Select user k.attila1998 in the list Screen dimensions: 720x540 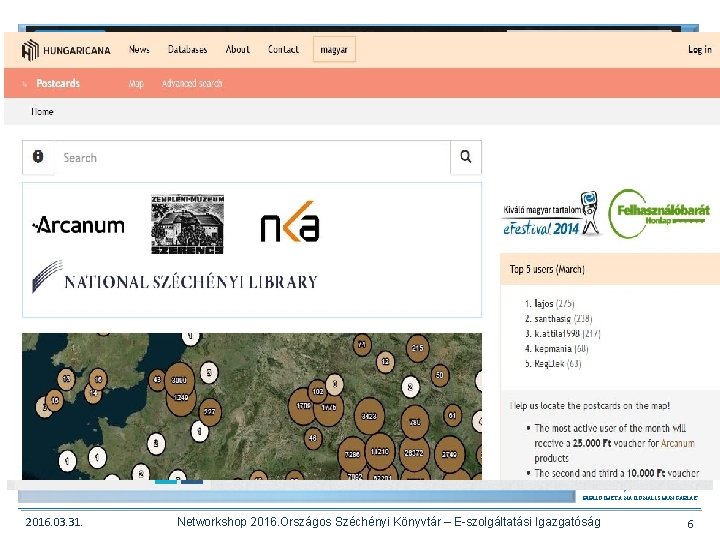557,334
